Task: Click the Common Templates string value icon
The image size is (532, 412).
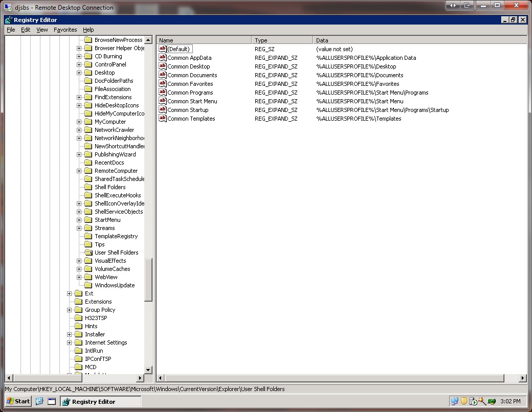Action: tap(163, 119)
